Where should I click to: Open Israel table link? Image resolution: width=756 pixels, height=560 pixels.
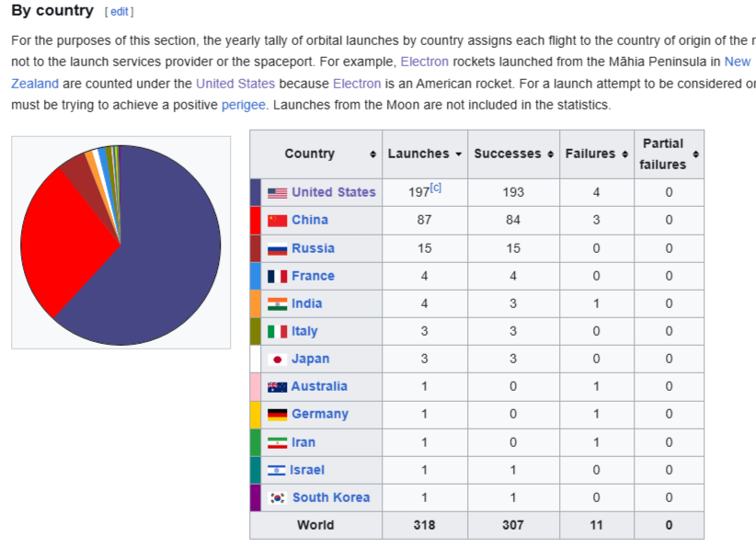tap(306, 470)
